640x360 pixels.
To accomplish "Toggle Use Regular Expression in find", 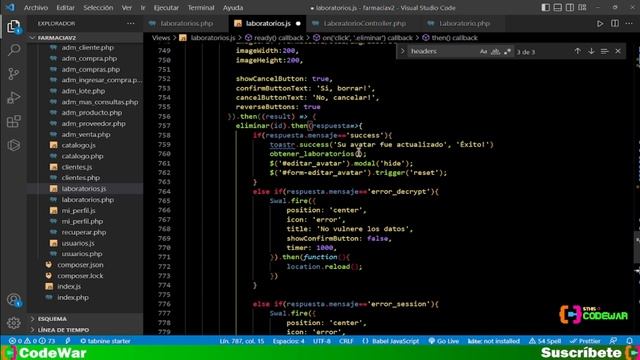I will (507, 51).
